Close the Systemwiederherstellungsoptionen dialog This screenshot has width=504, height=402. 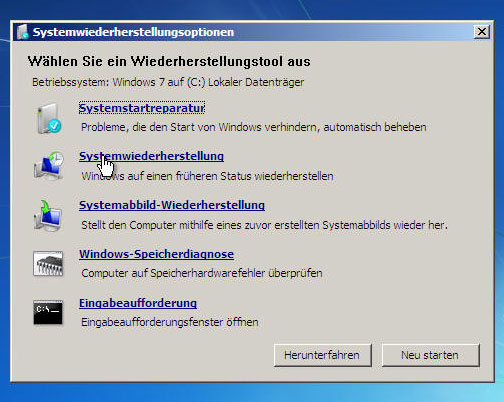(x=482, y=32)
